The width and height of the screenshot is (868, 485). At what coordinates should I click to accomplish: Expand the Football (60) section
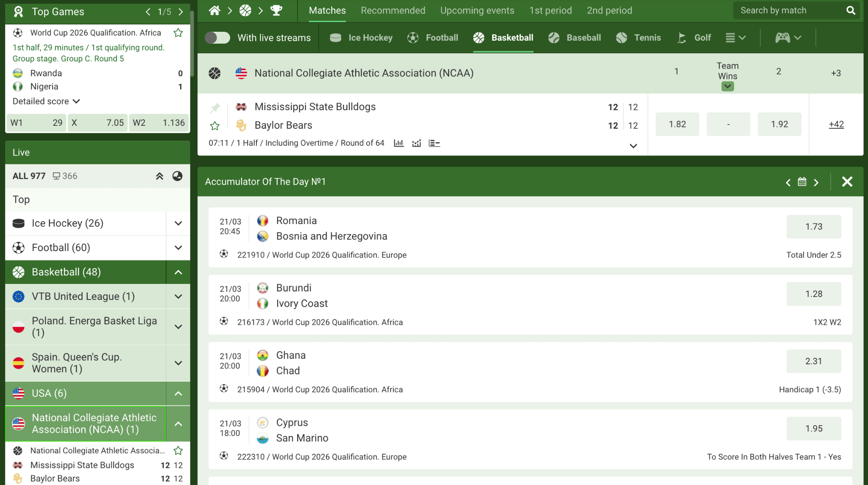click(x=178, y=247)
